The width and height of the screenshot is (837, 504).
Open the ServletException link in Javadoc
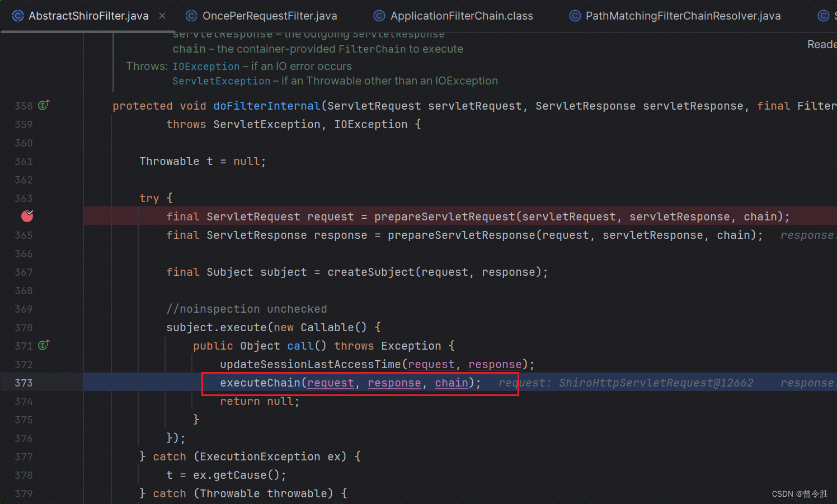pos(221,81)
